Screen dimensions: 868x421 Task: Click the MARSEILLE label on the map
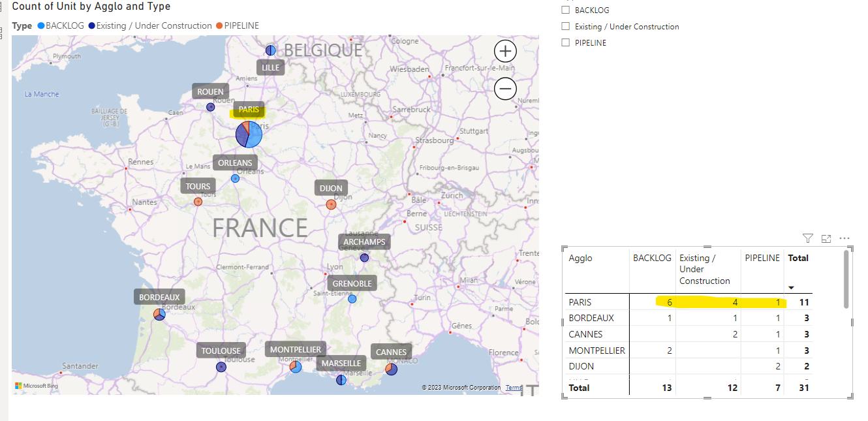(x=341, y=364)
